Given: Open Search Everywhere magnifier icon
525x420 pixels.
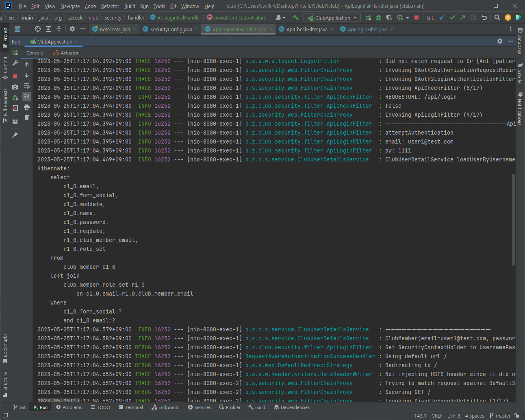Looking at the screenshot, I should (497, 17).
